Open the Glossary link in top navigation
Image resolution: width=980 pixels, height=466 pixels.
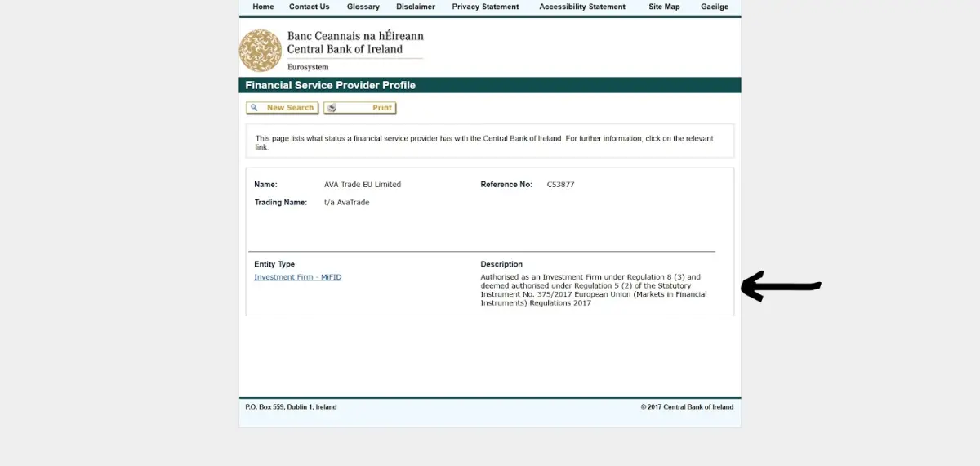pos(363,7)
